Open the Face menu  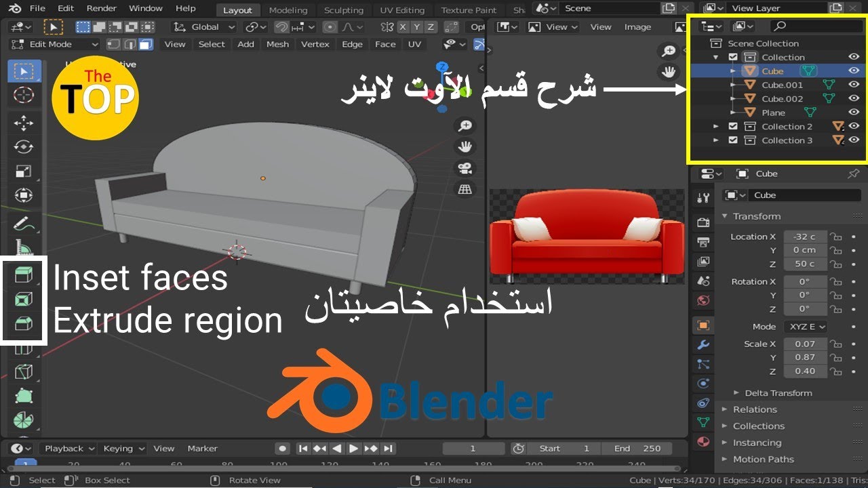[x=385, y=44]
